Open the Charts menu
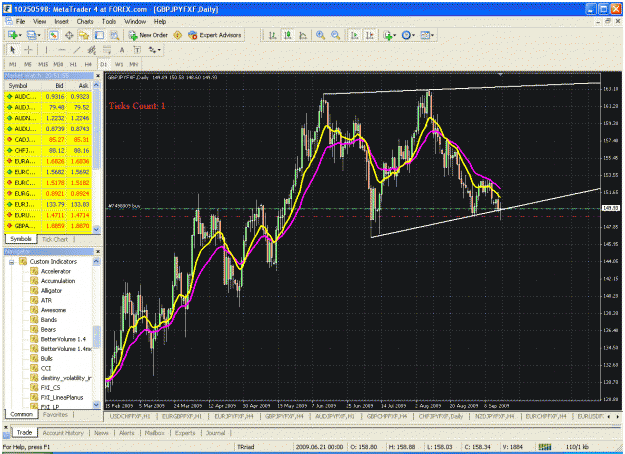 tap(85, 22)
